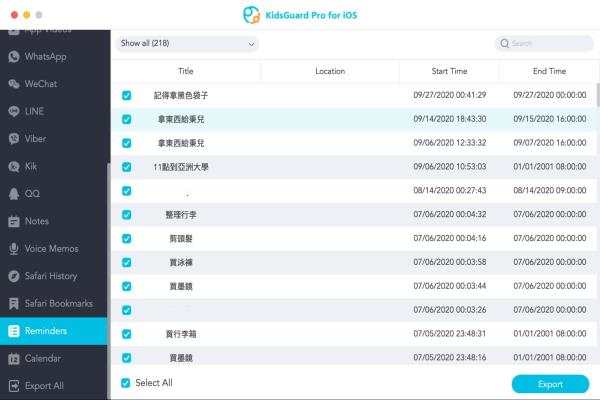Image resolution: width=600 pixels, height=400 pixels.
Task: Select end time 09/27/2020 00:00:00
Action: click(x=549, y=95)
